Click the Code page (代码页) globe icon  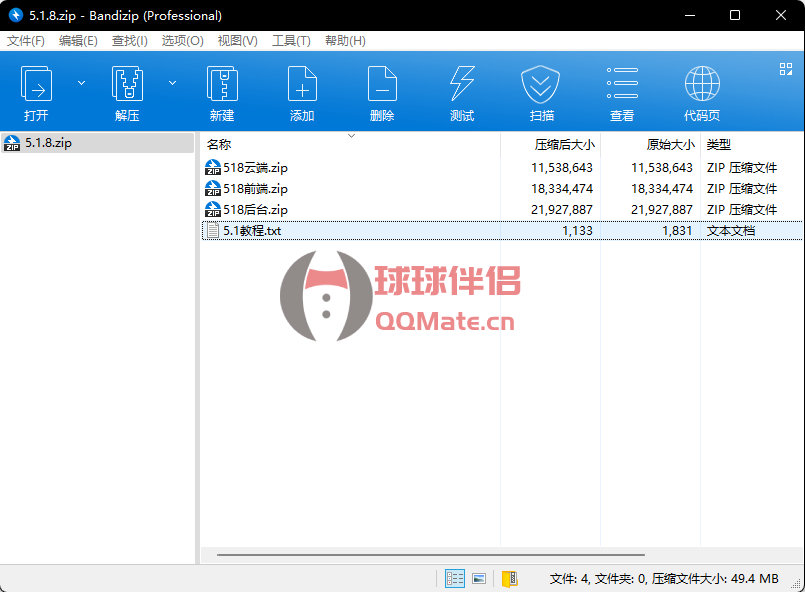point(702,84)
